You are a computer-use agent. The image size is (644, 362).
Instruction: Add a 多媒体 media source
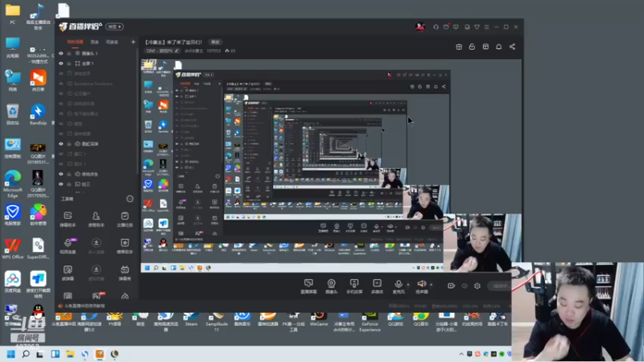pyautogui.click(x=377, y=286)
